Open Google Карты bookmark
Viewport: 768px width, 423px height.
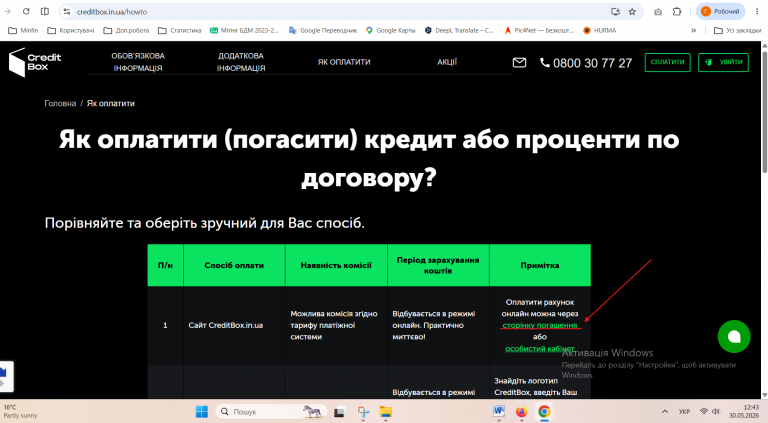pyautogui.click(x=390, y=30)
